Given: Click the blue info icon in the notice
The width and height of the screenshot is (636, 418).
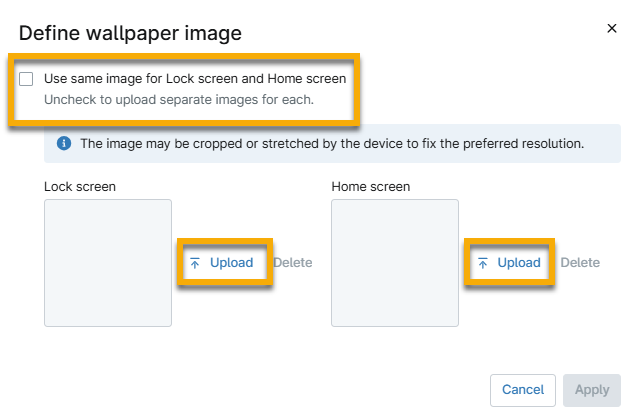Looking at the screenshot, I should 64,144.
